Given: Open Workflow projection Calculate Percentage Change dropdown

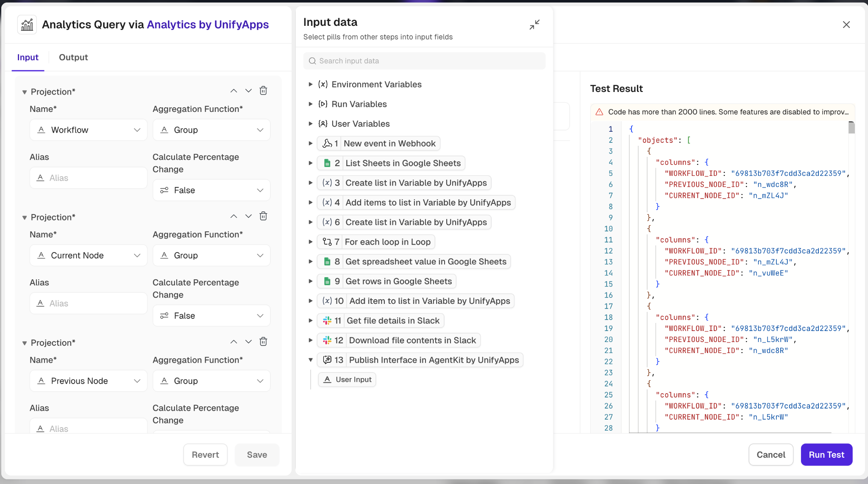Looking at the screenshot, I should click(211, 190).
